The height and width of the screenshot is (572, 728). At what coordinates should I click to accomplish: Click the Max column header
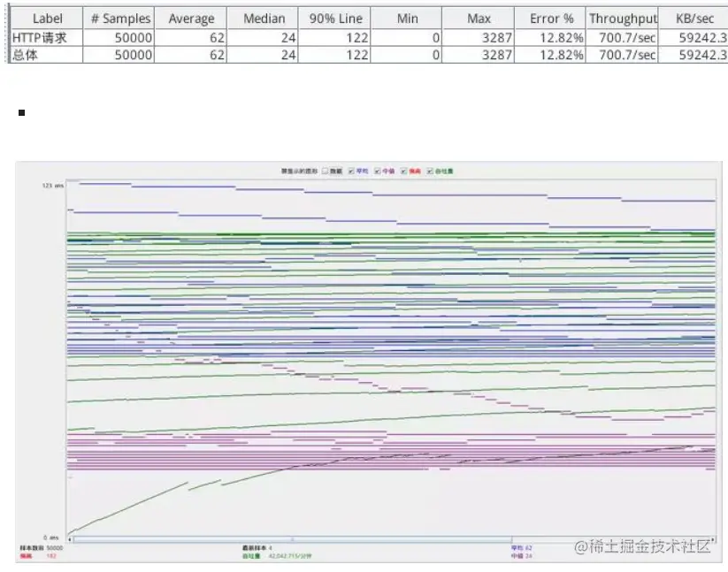pyautogui.click(x=479, y=19)
